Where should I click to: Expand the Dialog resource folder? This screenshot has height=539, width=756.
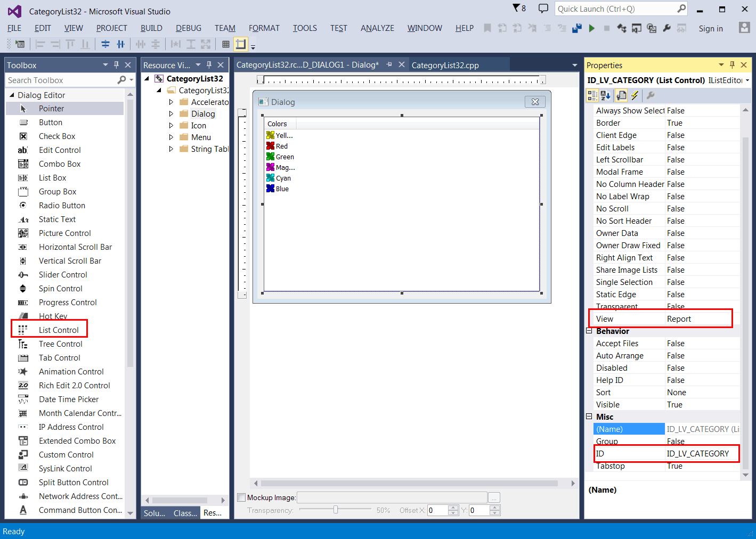(x=171, y=114)
